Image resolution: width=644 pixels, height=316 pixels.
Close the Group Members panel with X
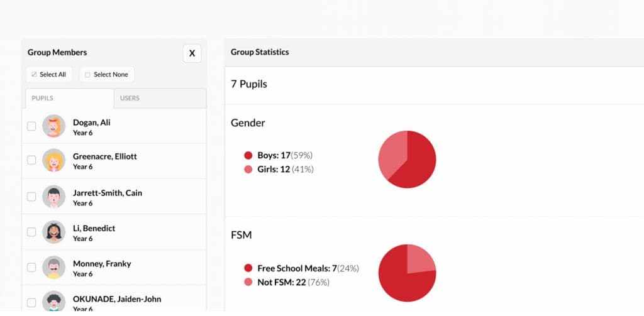pos(192,53)
